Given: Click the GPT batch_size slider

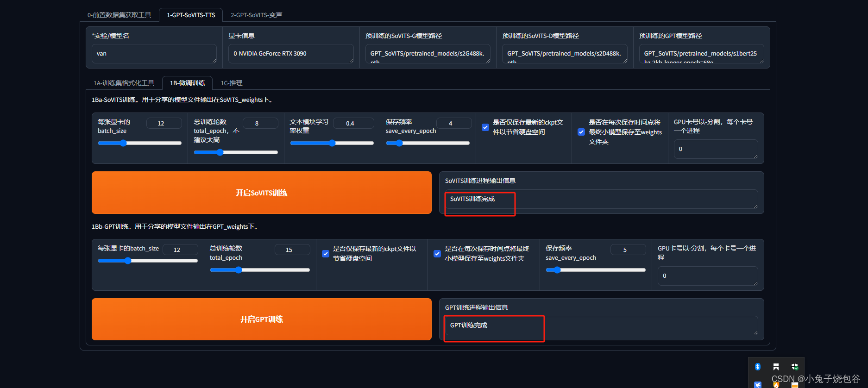Looking at the screenshot, I should tap(148, 261).
